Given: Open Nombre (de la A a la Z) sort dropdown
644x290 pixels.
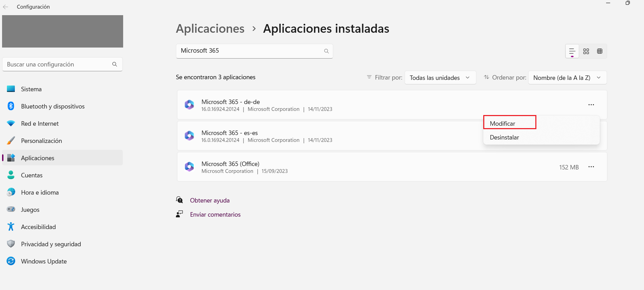Looking at the screenshot, I should (x=567, y=77).
